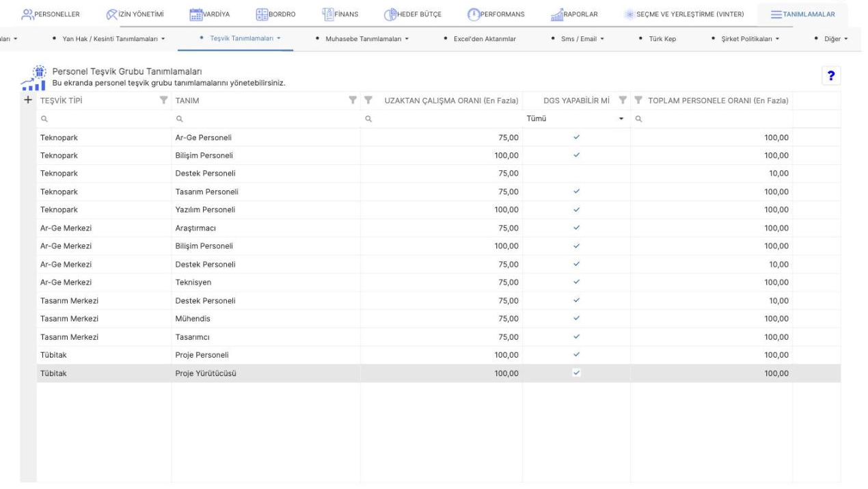Open the TANIMLAMALAR main menu tab
The image size is (868, 489).
coord(802,14)
